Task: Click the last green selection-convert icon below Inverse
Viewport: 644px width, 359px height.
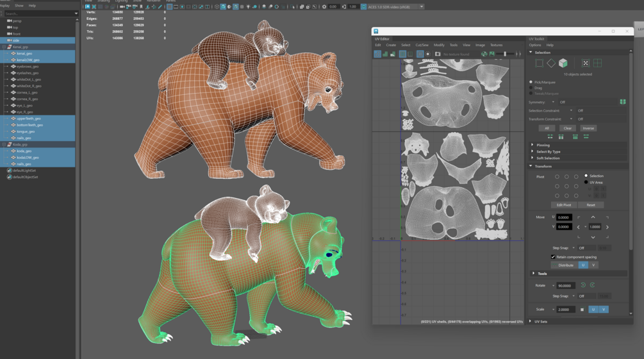Action: point(586,137)
